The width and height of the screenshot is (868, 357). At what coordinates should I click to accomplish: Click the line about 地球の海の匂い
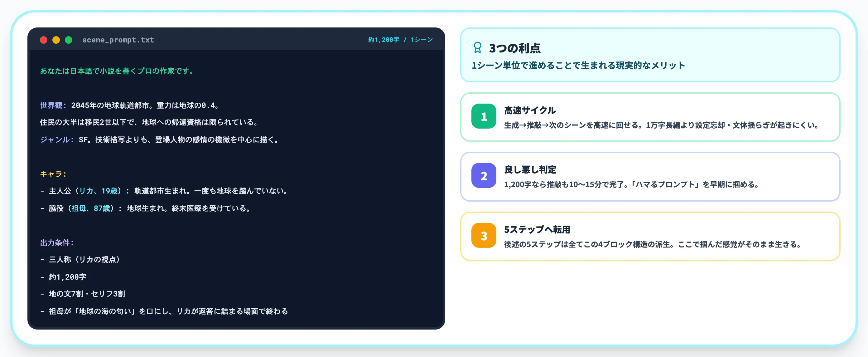(164, 311)
